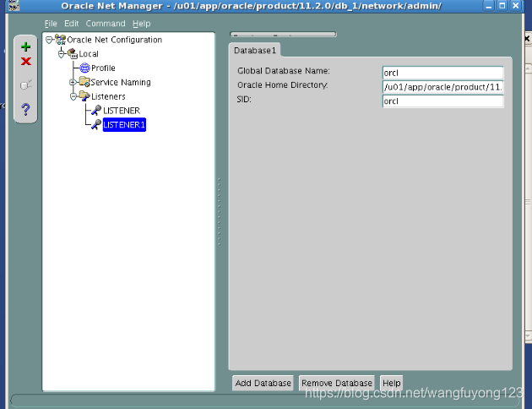Click the Remove Database button
The image size is (532, 409).
click(337, 383)
